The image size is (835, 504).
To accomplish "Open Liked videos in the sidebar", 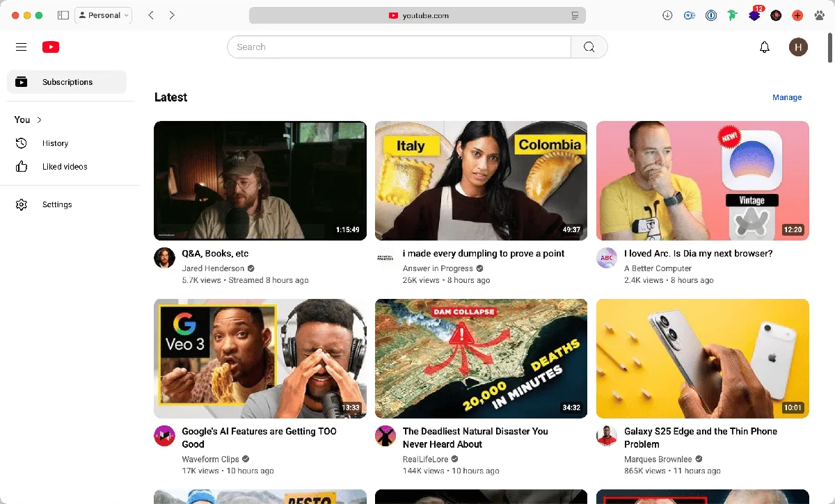I will (x=67, y=167).
